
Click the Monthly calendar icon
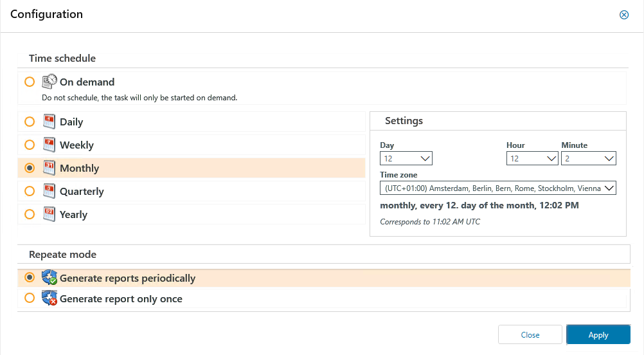[x=49, y=168]
